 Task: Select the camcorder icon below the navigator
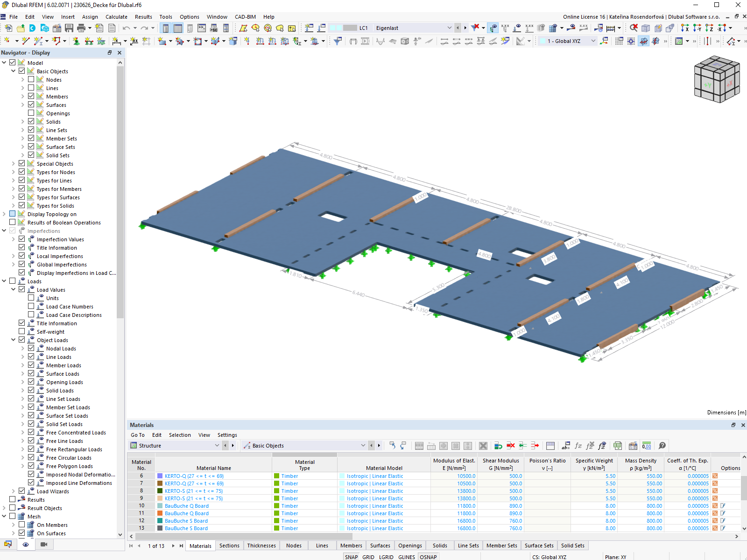click(44, 545)
